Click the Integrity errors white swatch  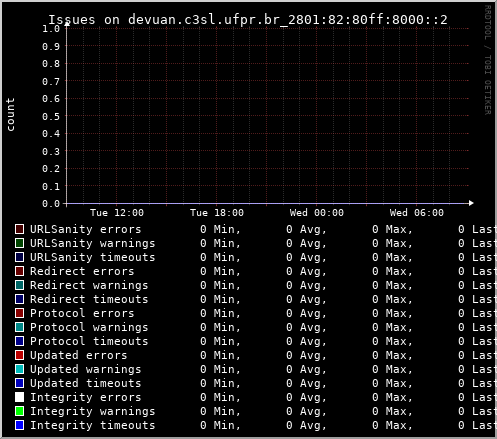pos(19,397)
